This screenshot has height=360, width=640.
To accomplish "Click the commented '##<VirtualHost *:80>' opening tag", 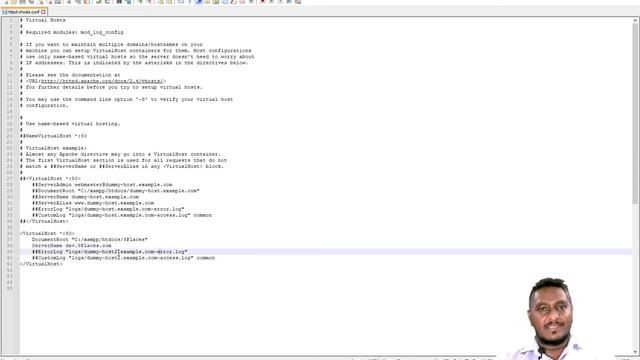I will pos(51,179).
